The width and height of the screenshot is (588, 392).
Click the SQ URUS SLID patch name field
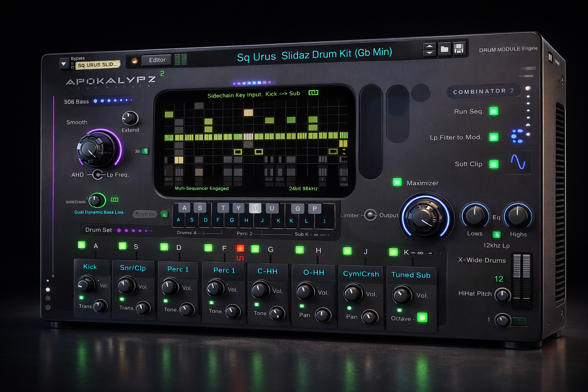pos(98,65)
